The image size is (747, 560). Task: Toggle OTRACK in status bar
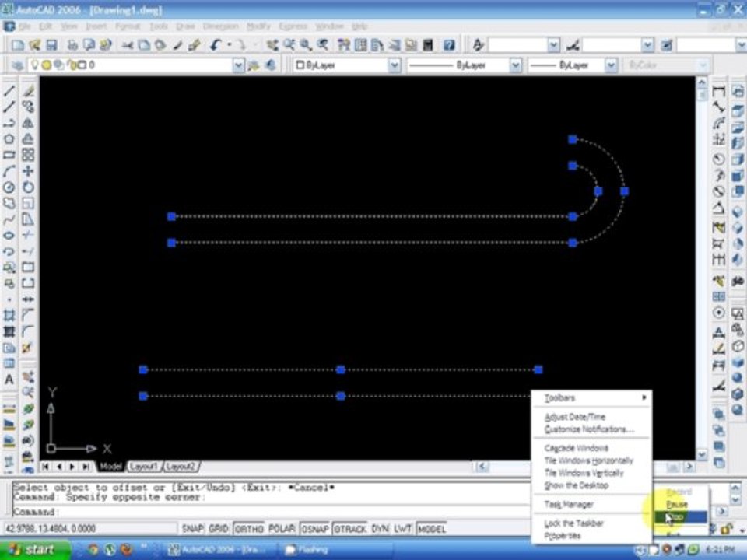(350, 529)
